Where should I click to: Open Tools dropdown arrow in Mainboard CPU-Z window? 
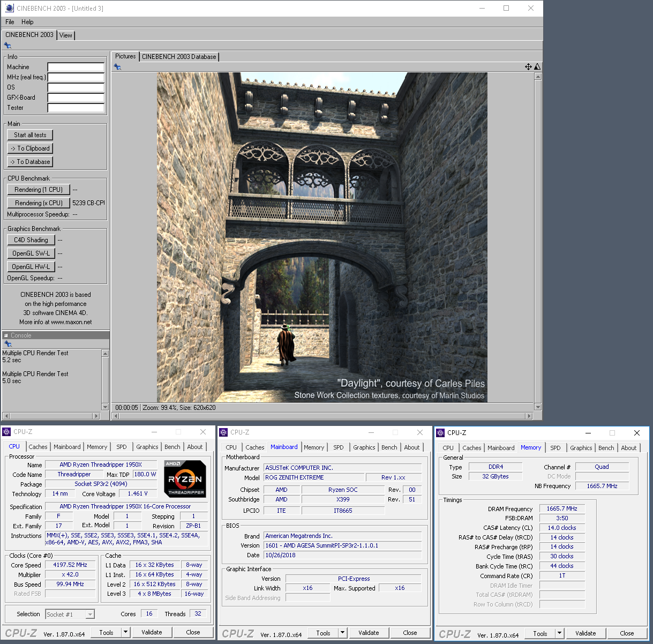(342, 633)
